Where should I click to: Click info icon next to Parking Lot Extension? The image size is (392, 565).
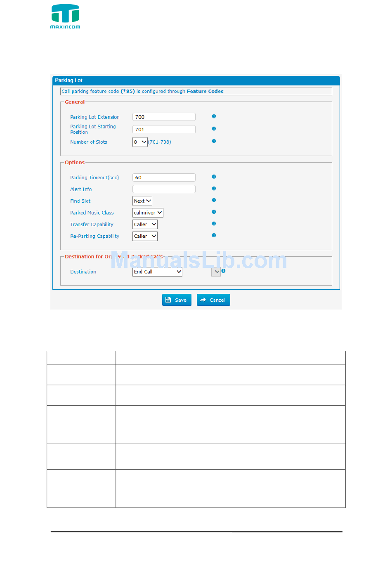pyautogui.click(x=214, y=116)
